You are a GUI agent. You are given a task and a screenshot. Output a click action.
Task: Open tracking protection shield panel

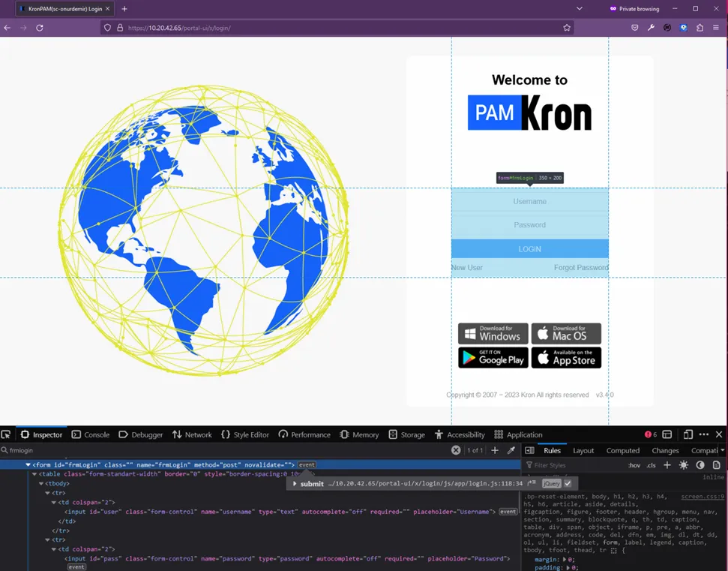(107, 28)
